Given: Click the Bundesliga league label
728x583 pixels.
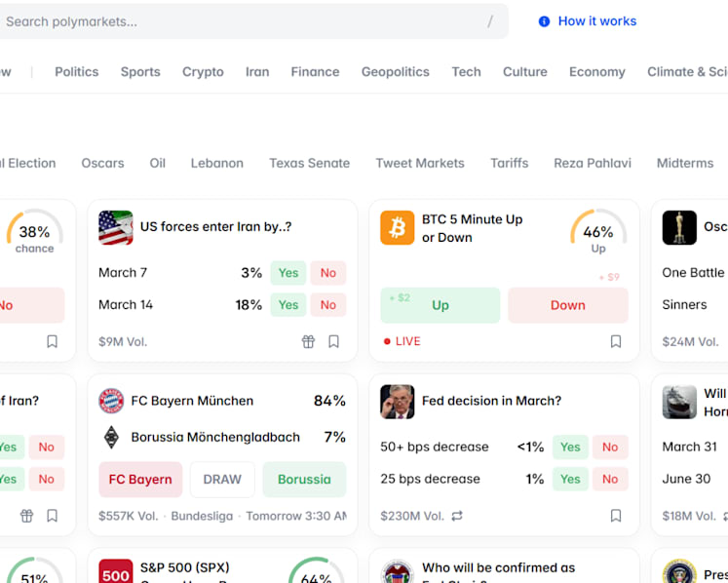Looking at the screenshot, I should pyautogui.click(x=202, y=516).
